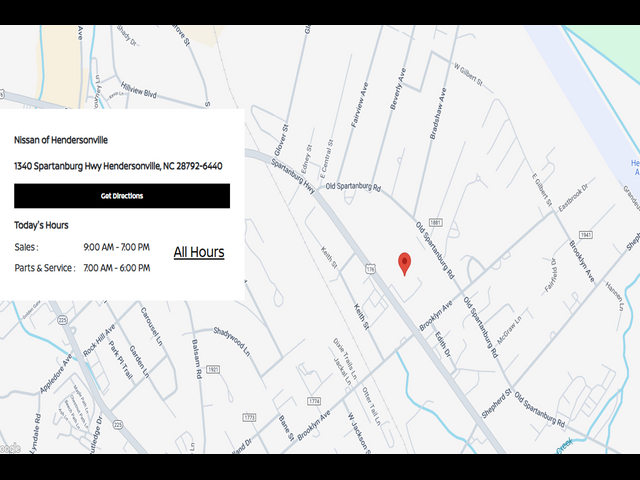Open the All Hours link
The width and height of the screenshot is (640, 480).
(199, 252)
